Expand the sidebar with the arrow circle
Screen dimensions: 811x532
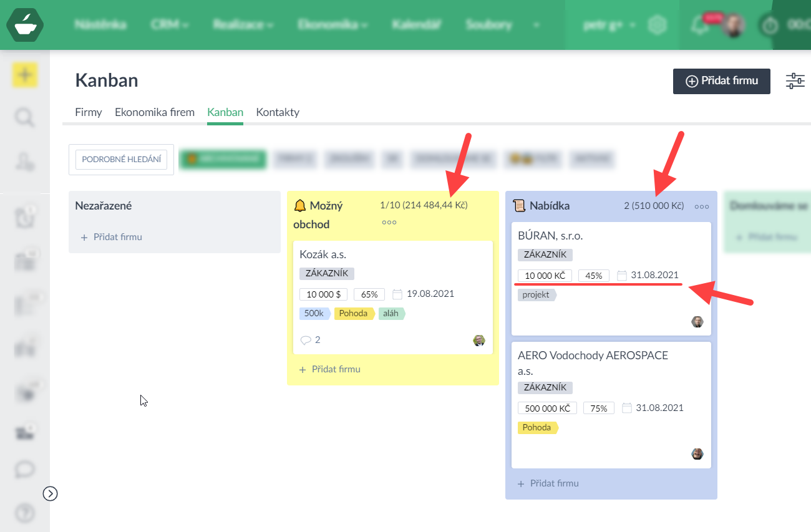pos(51,493)
